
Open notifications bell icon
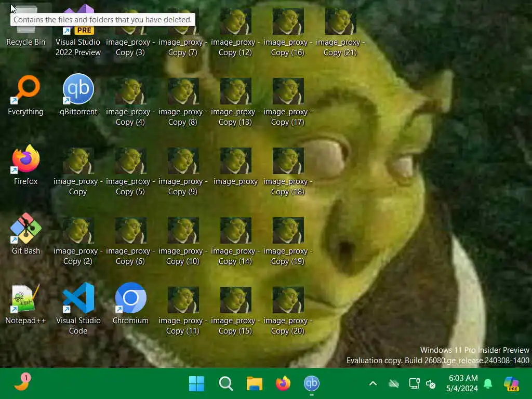tap(488, 383)
